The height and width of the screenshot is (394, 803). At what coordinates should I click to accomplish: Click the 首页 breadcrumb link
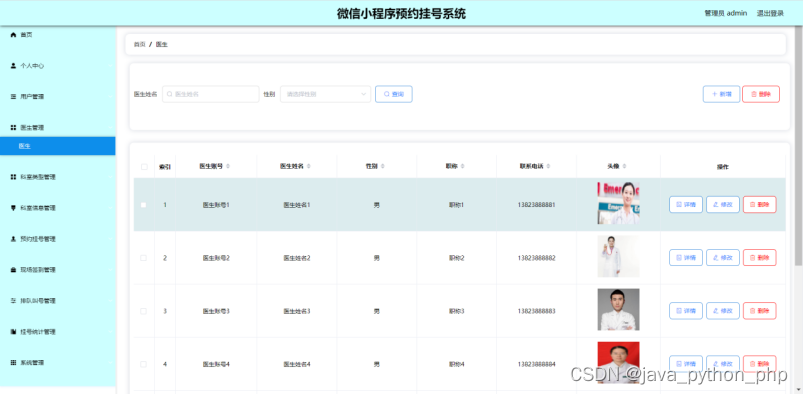tap(139, 45)
